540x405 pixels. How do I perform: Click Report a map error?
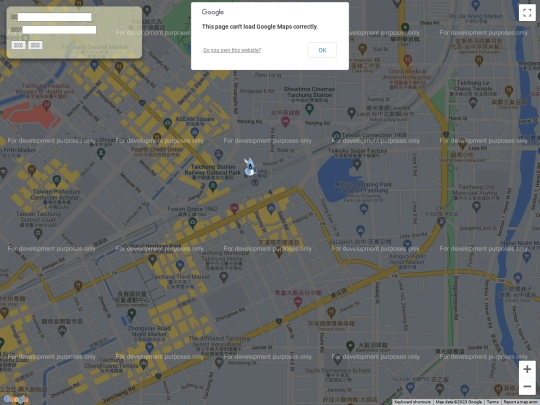coord(520,402)
